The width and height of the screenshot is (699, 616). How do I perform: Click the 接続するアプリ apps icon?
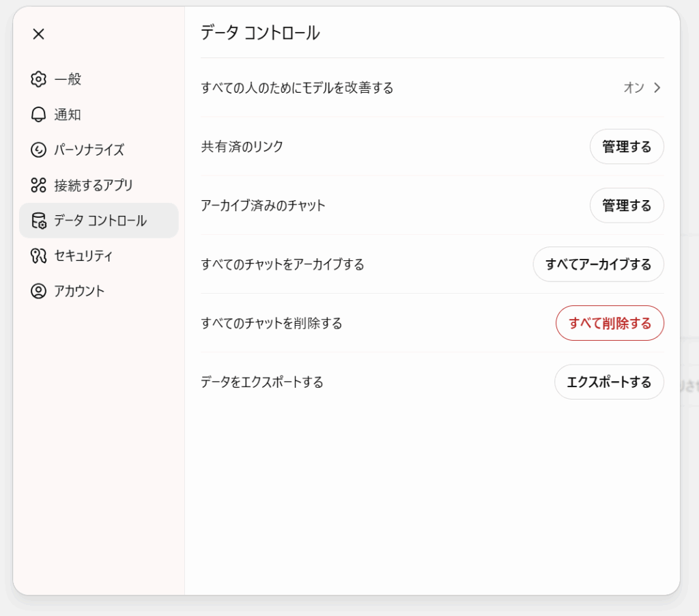[38, 185]
